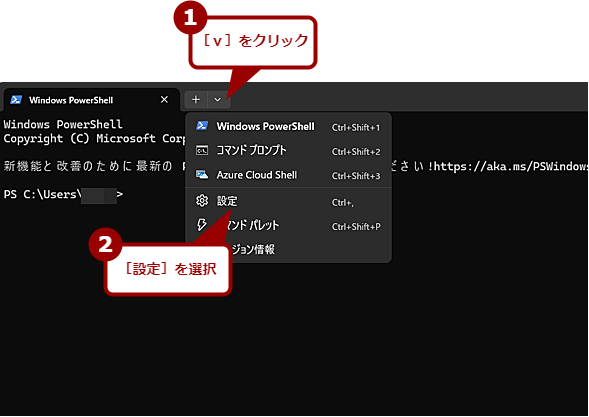Close the Windows PowerShell tab
This screenshot has height=417, width=589.
coord(164,100)
